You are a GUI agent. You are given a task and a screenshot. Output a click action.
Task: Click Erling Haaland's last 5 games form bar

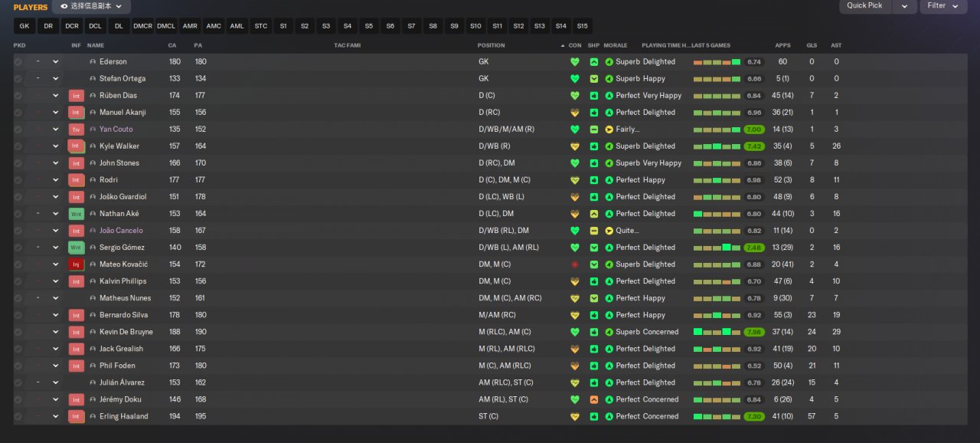coord(717,416)
